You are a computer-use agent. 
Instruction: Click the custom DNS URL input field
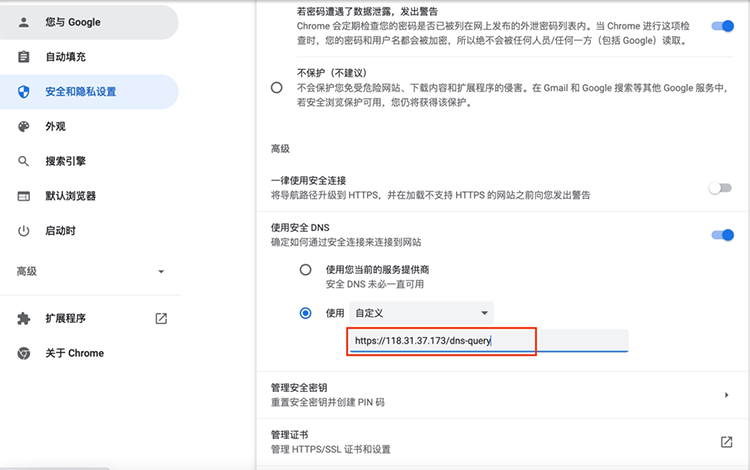tap(489, 341)
